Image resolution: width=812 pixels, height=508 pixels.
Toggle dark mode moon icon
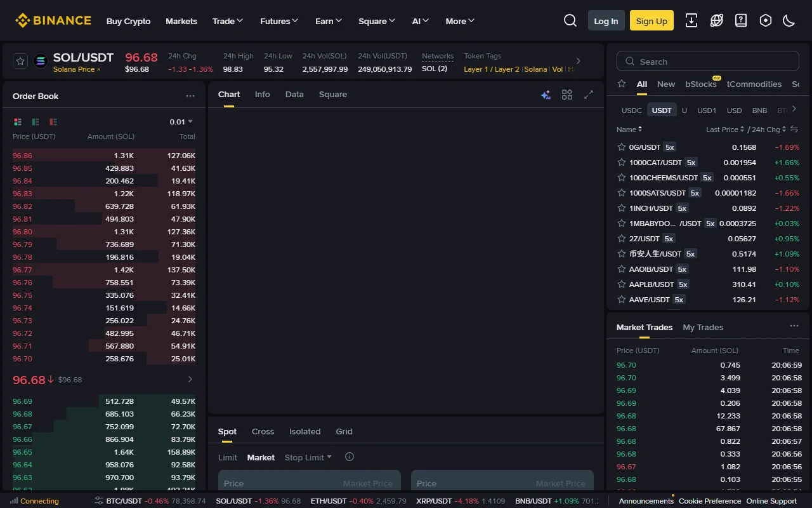[x=789, y=21]
